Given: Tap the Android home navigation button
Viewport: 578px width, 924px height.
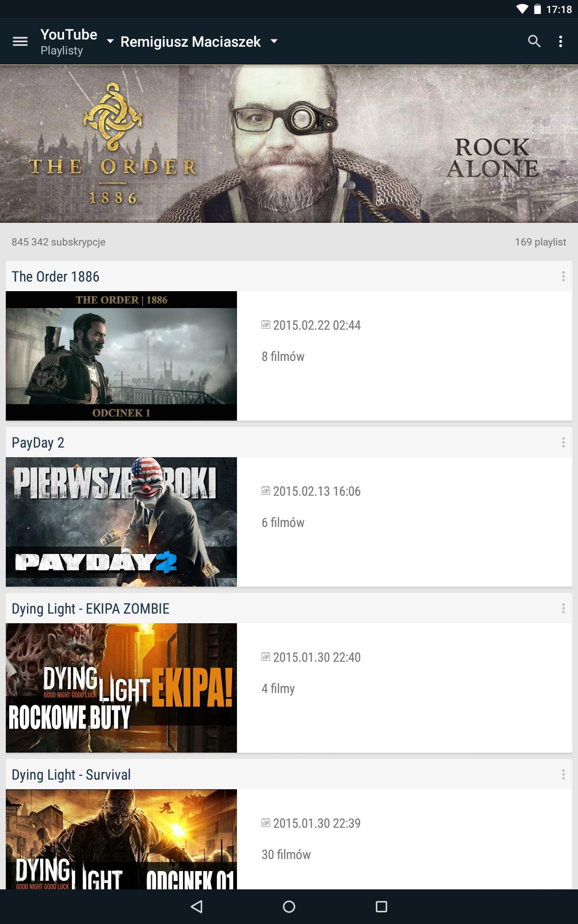Looking at the screenshot, I should [289, 907].
